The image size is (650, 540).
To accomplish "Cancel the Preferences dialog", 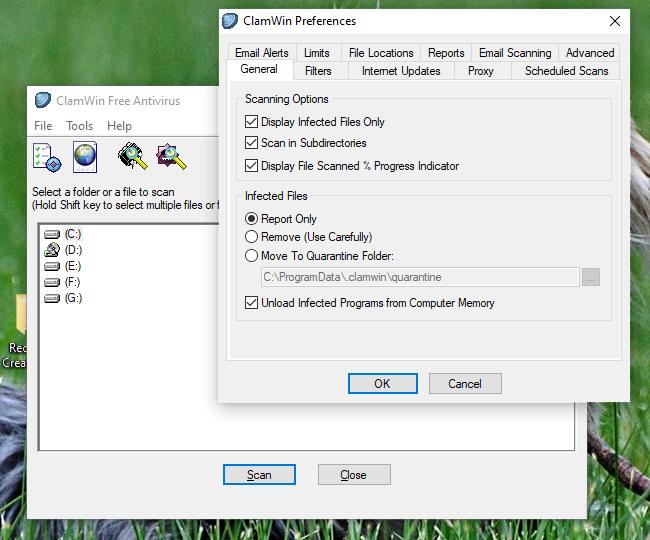I will pos(465,383).
